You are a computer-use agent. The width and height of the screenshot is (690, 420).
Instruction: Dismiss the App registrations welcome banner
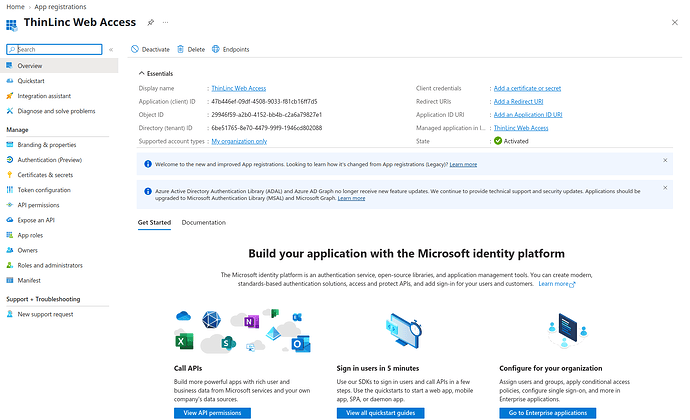[665, 160]
